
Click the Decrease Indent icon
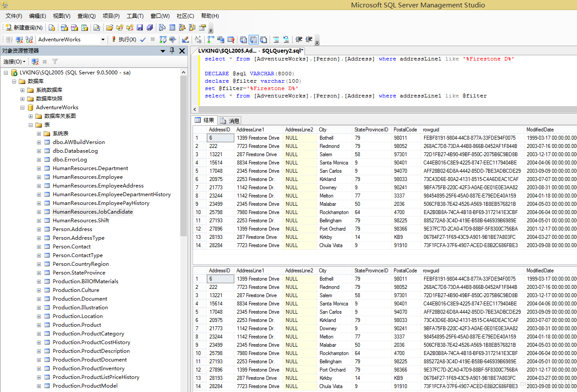pyautogui.click(x=299, y=40)
